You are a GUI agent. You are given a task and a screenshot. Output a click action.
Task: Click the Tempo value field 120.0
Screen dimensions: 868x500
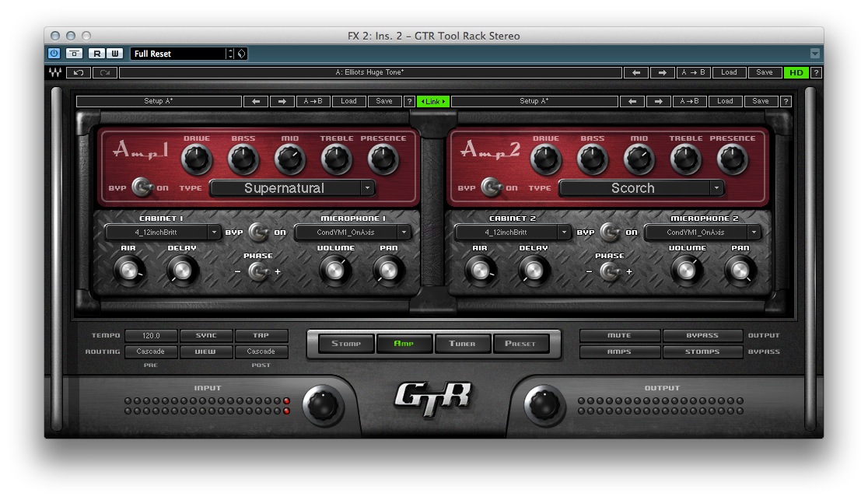(151, 336)
